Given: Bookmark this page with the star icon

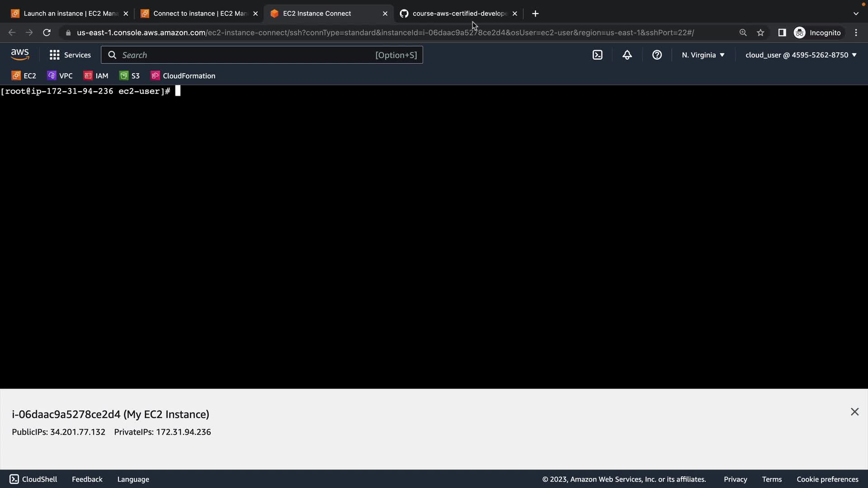Looking at the screenshot, I should 760,33.
